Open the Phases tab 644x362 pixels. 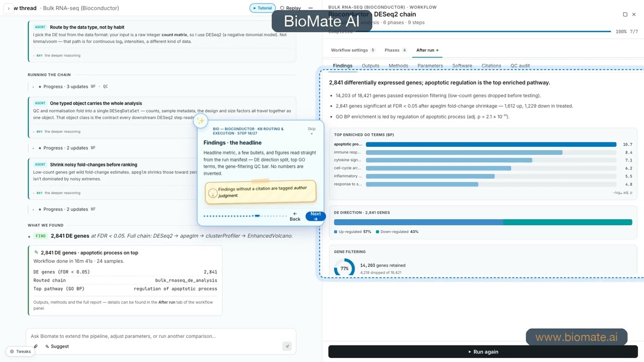tap(395, 50)
